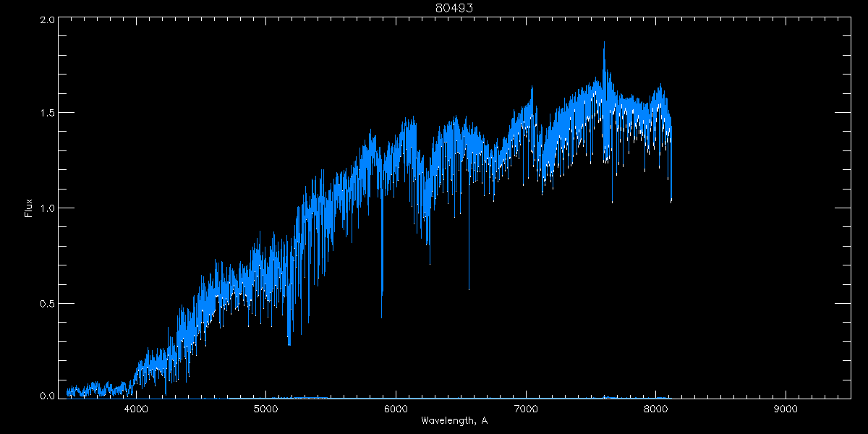
Task: Click the 2.0 y-axis tick label
Action: (x=48, y=21)
